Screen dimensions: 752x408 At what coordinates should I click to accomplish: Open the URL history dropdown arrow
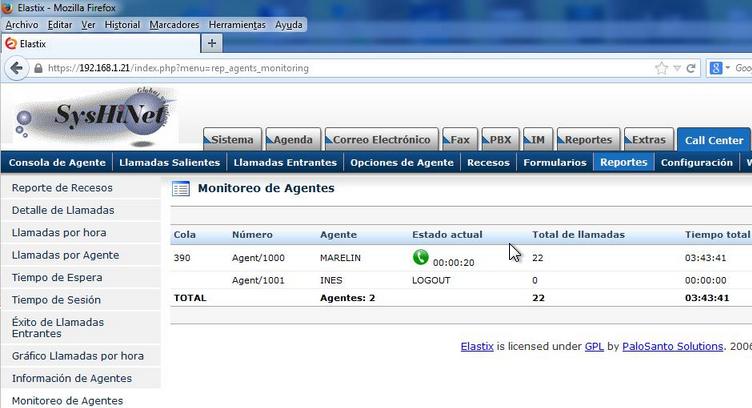click(677, 68)
